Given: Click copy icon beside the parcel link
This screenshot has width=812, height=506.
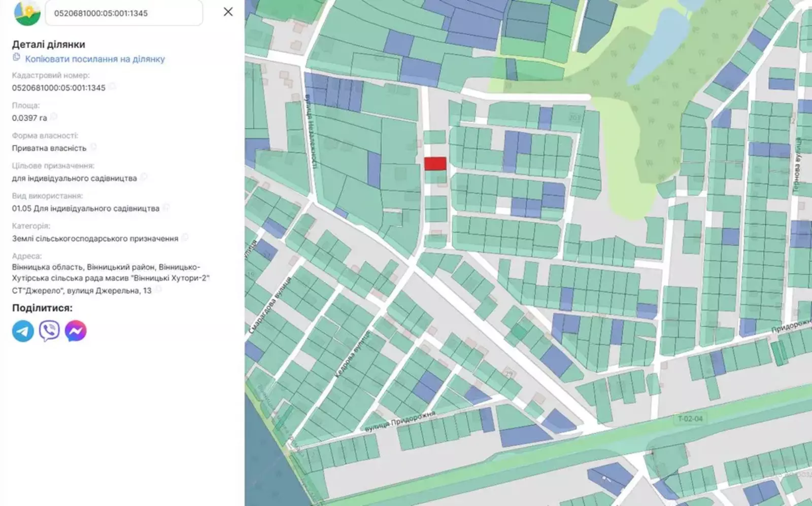Looking at the screenshot, I should click(16, 57).
